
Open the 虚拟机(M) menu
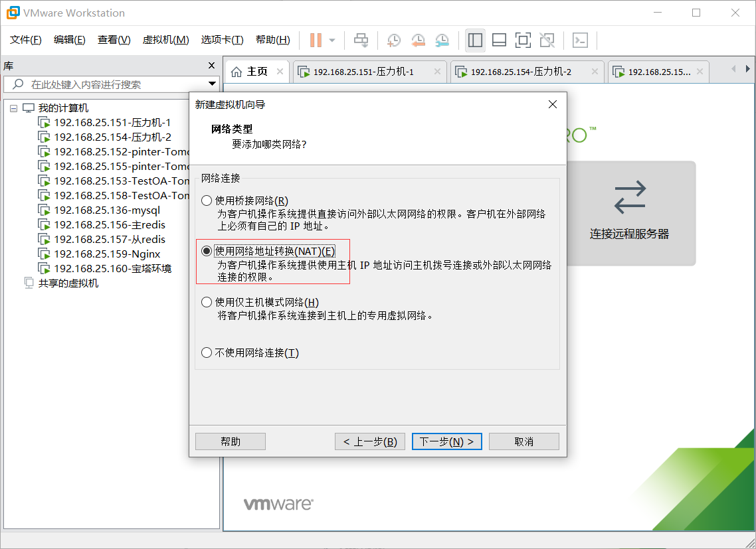tap(165, 40)
